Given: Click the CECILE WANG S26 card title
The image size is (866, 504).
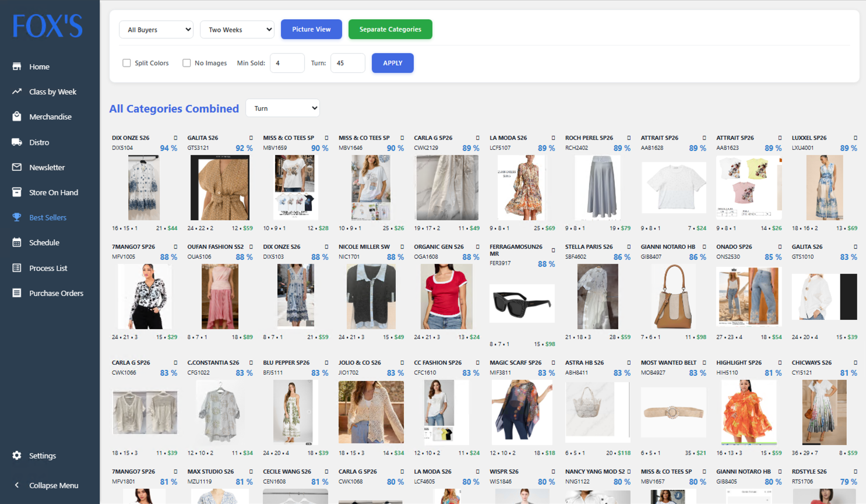Looking at the screenshot, I should click(287, 472).
